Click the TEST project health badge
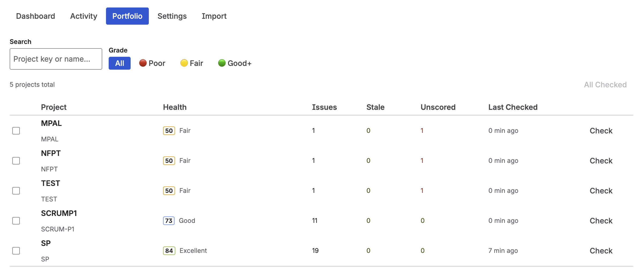This screenshot has height=277, width=644. pos(169,190)
